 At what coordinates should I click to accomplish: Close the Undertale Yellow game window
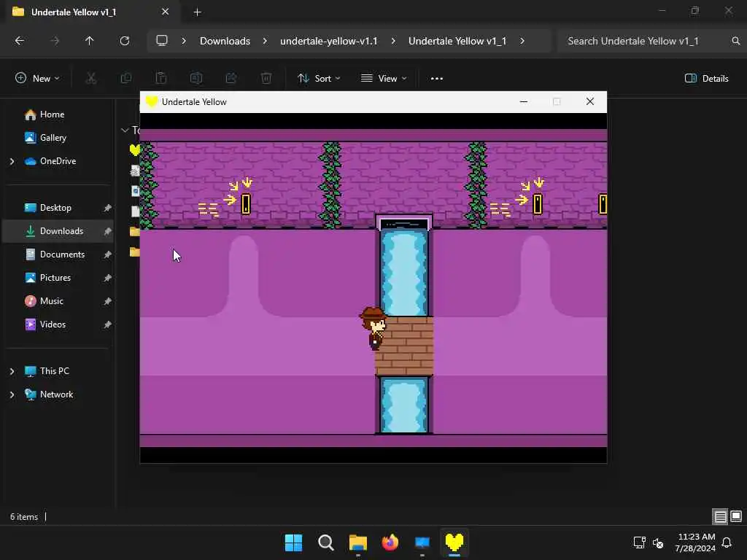(589, 101)
